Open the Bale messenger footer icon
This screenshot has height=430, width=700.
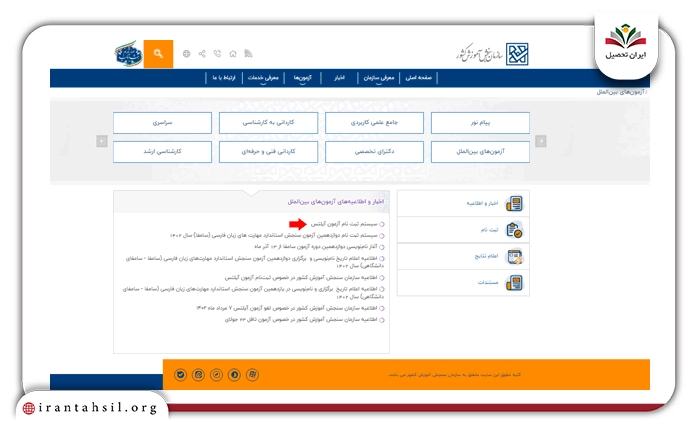coord(180,375)
